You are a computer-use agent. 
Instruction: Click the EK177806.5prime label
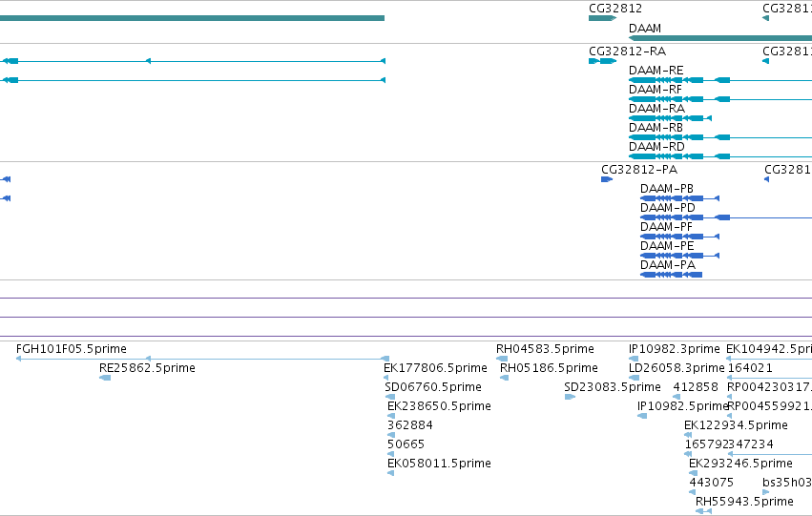[435, 368]
